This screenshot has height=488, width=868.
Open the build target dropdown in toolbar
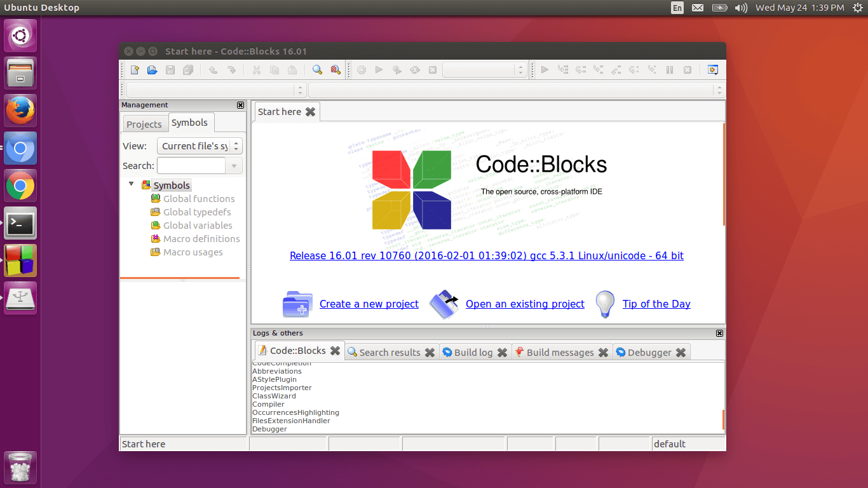click(x=485, y=70)
